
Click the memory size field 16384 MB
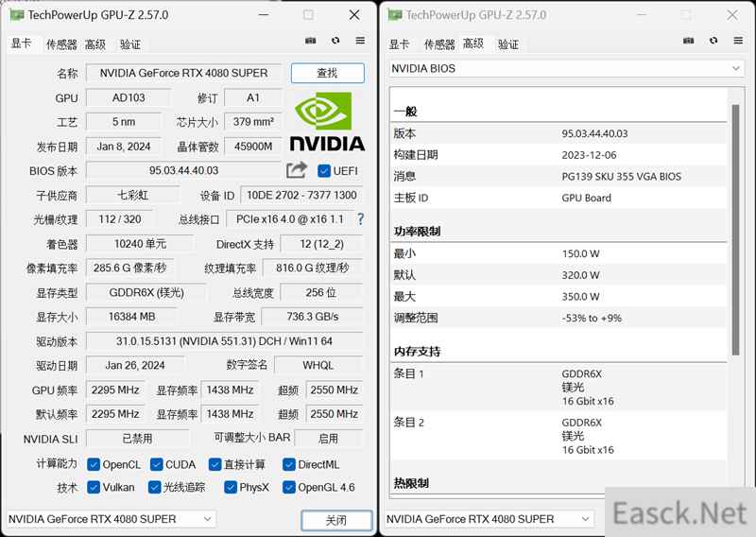131,317
